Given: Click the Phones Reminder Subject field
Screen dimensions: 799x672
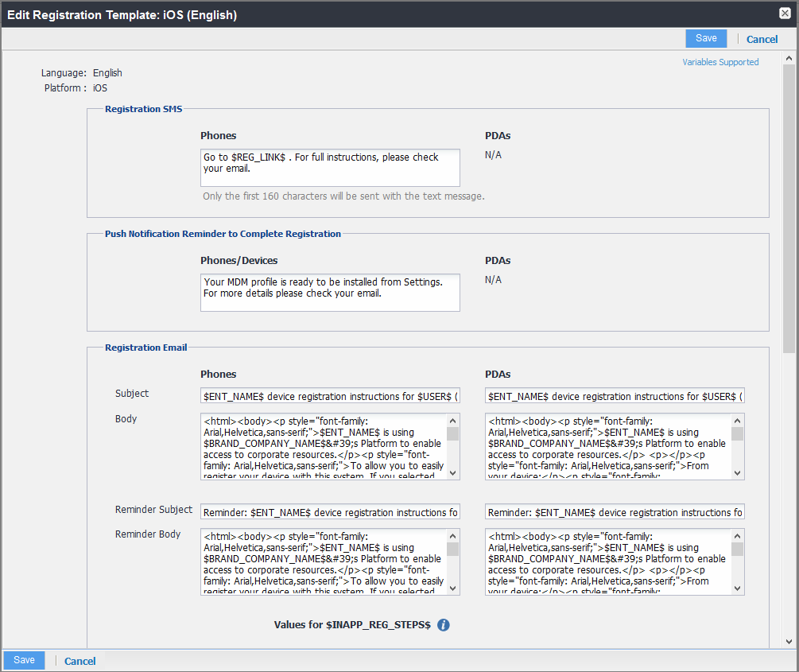Looking at the screenshot, I should coord(330,511).
